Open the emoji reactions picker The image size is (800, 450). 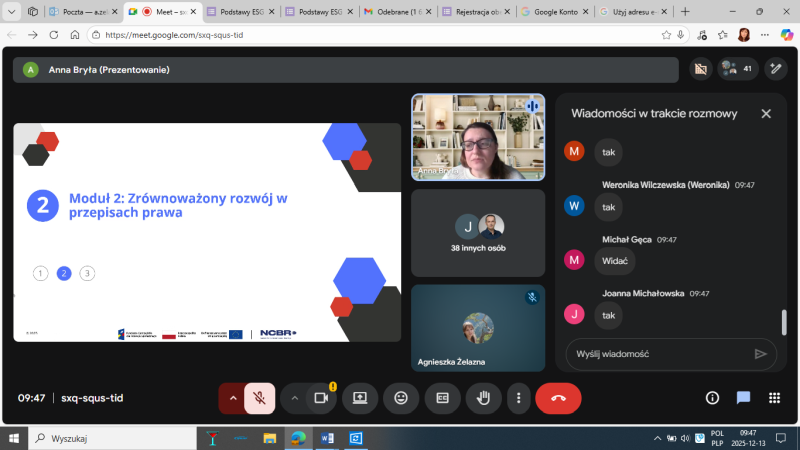401,398
